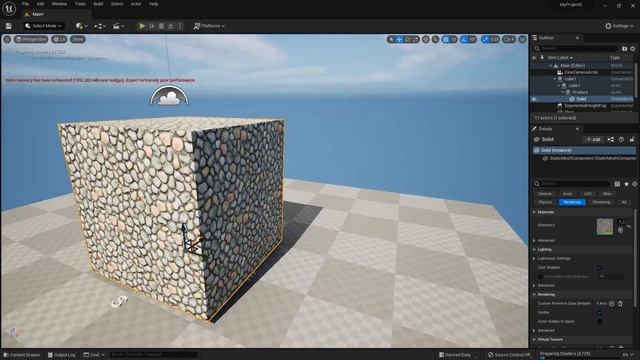Open the Platforms dropdown
640x360 pixels.
209,26
